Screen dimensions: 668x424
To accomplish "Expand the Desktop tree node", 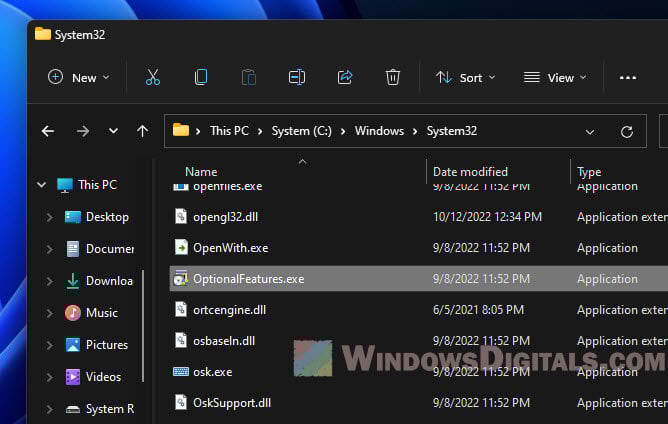I will [x=49, y=217].
